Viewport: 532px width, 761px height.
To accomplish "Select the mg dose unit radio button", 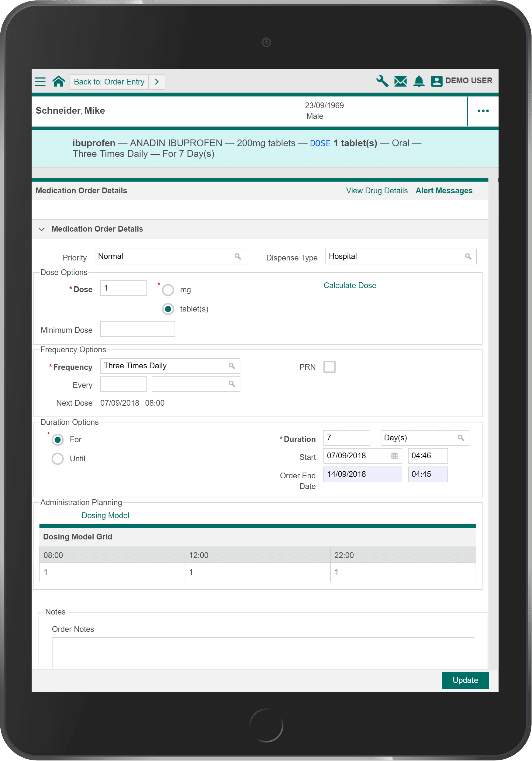I will (168, 289).
